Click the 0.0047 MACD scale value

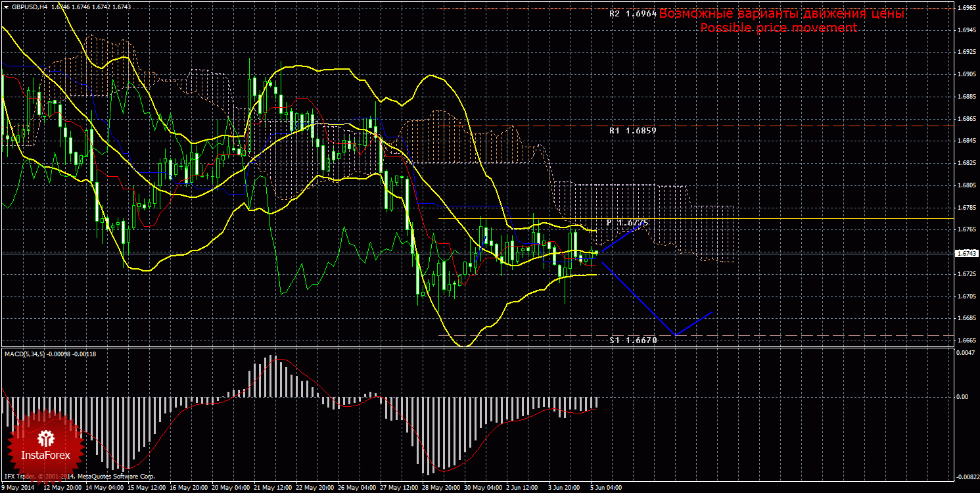[966, 353]
